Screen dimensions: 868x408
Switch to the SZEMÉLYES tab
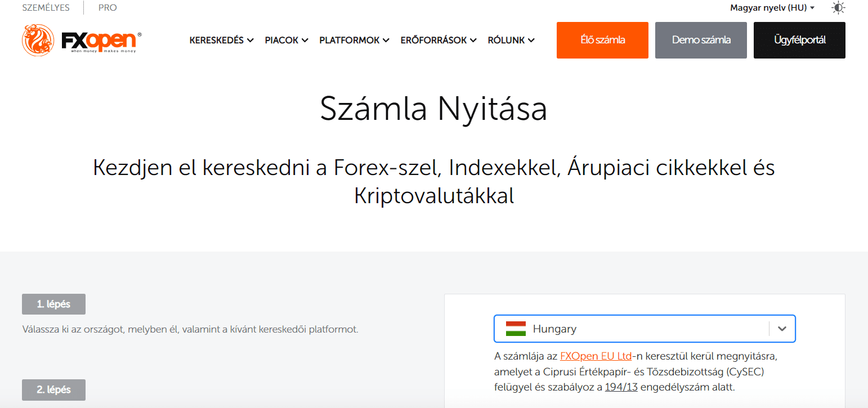(46, 8)
